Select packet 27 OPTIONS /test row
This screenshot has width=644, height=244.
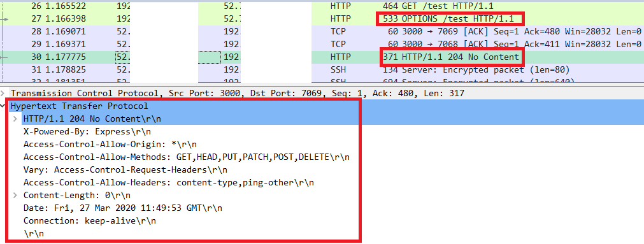pos(322,19)
